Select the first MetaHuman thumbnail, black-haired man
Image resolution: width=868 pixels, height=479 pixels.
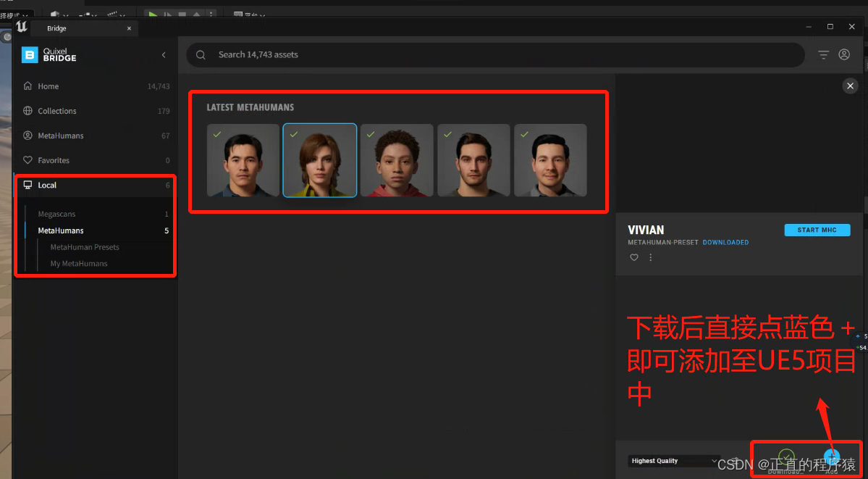[x=243, y=160]
